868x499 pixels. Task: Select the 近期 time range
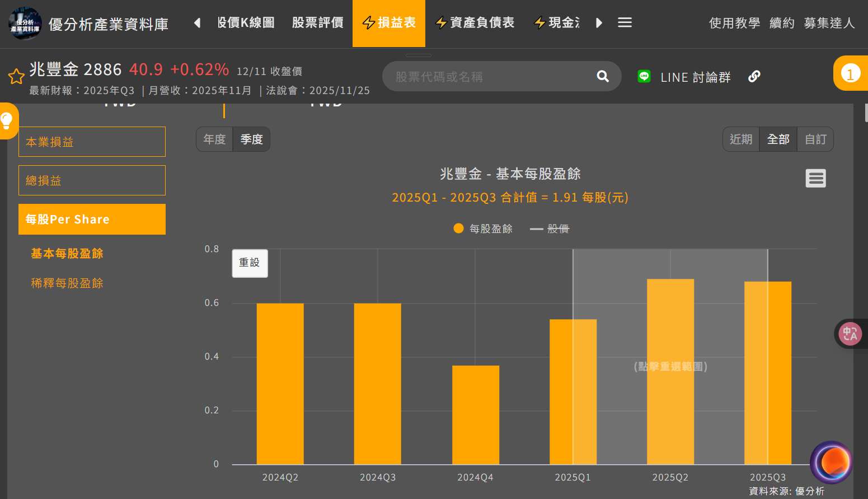(740, 139)
